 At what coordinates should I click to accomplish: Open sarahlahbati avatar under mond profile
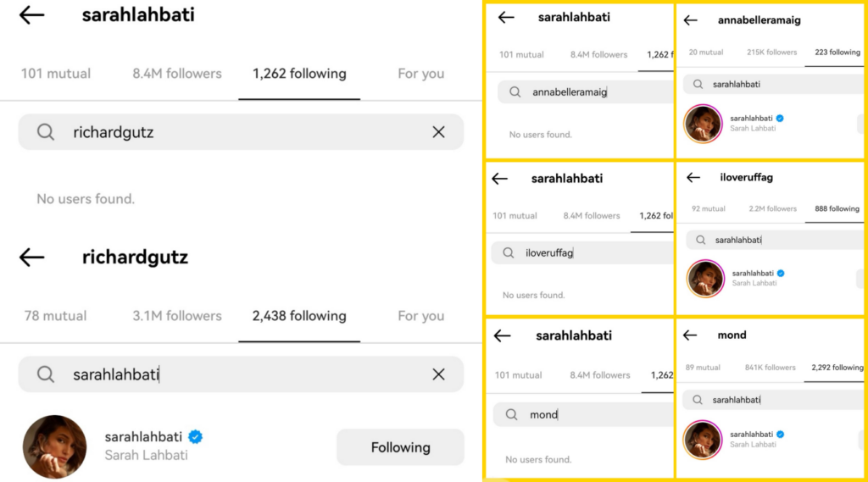pos(703,440)
